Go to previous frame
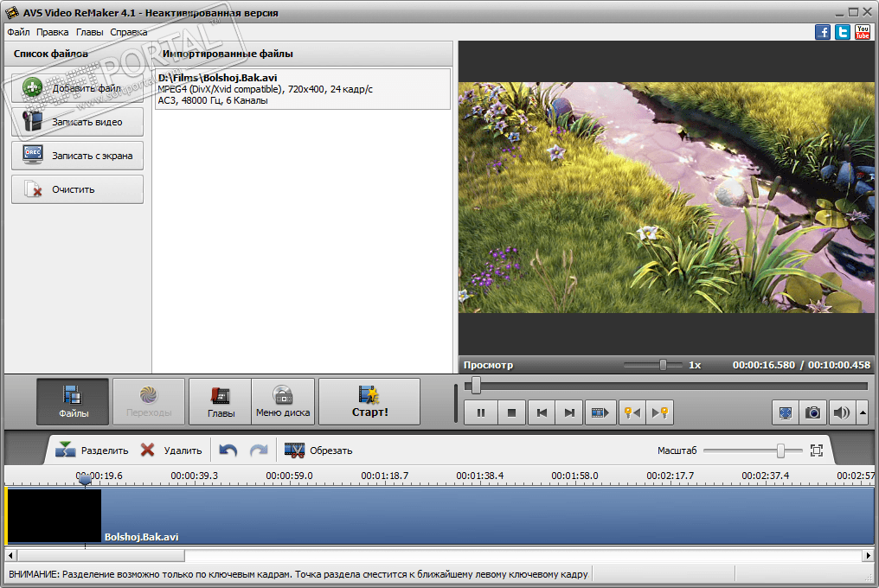 tap(542, 413)
